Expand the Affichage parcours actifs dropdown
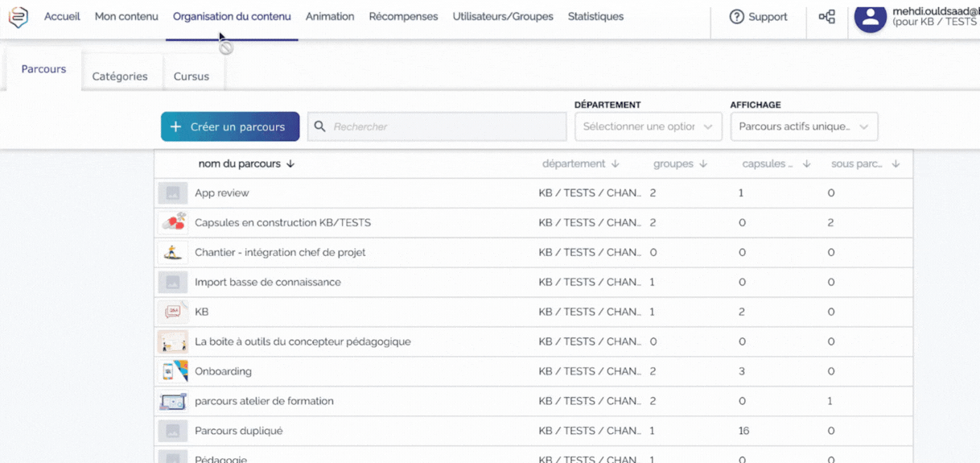 pyautogui.click(x=804, y=126)
